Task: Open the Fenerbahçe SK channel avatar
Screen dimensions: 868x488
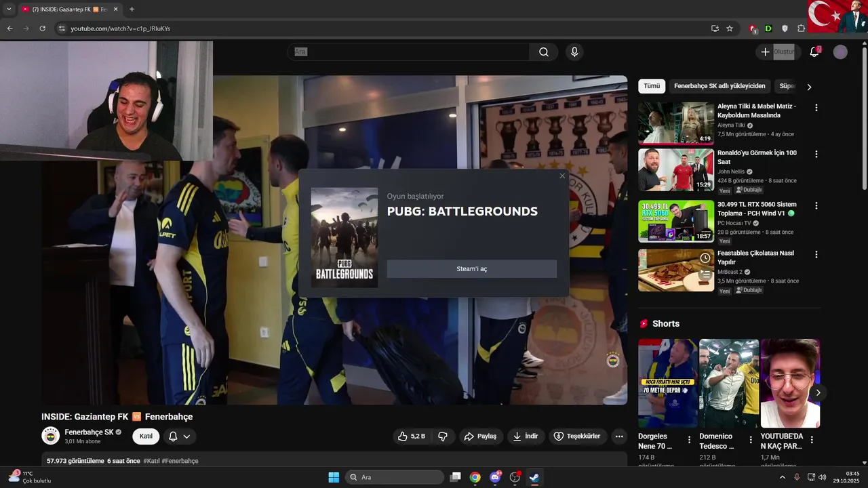Action: [50, 436]
